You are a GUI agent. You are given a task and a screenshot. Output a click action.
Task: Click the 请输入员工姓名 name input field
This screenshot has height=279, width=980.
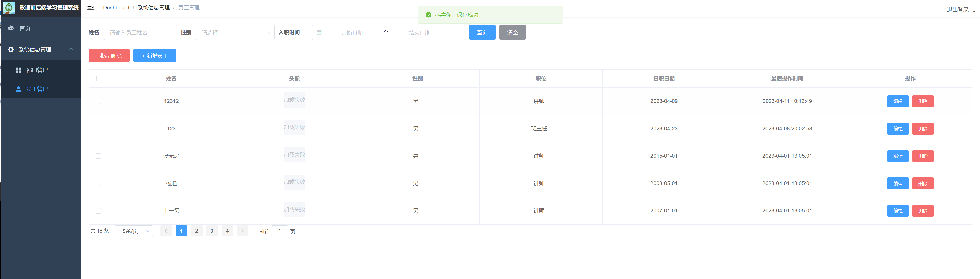[x=140, y=32]
